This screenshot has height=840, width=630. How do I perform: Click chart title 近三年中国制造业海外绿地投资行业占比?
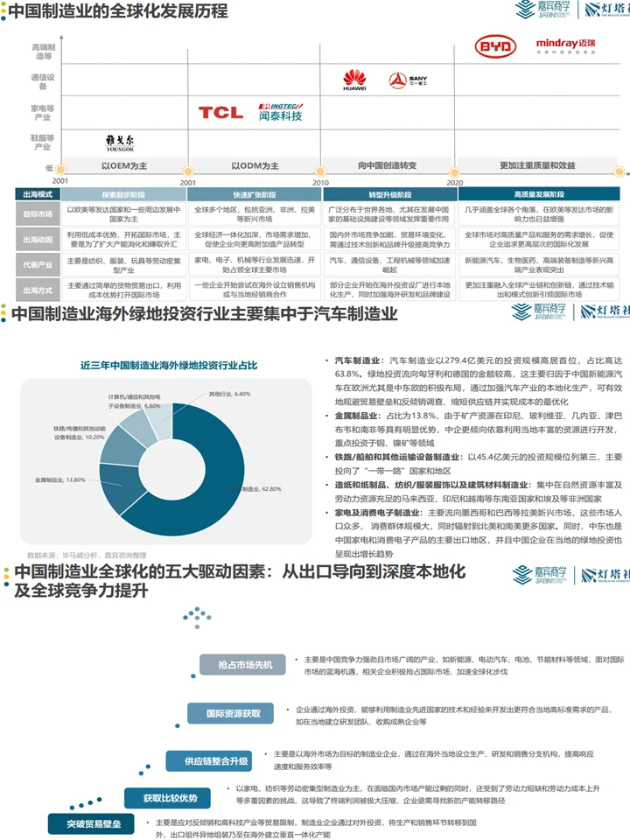point(168,366)
